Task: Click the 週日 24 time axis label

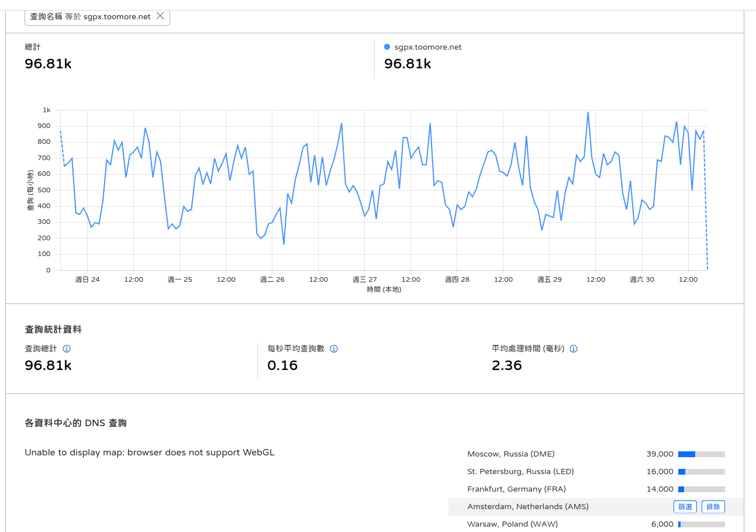Action: [x=88, y=279]
